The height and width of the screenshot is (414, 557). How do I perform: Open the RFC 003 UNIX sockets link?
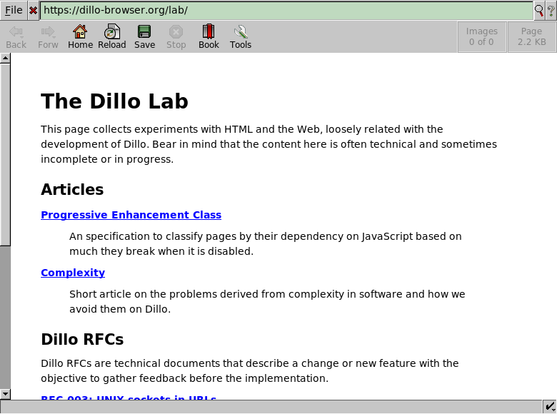[129, 398]
